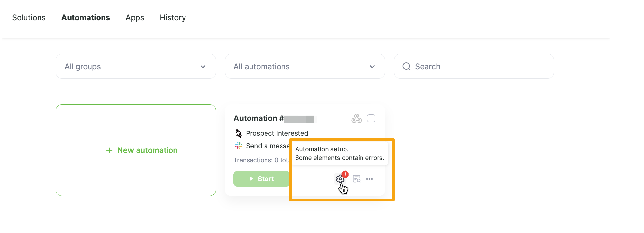This screenshot has width=644, height=233.
Task: Select the Automations tab
Action: click(x=86, y=18)
